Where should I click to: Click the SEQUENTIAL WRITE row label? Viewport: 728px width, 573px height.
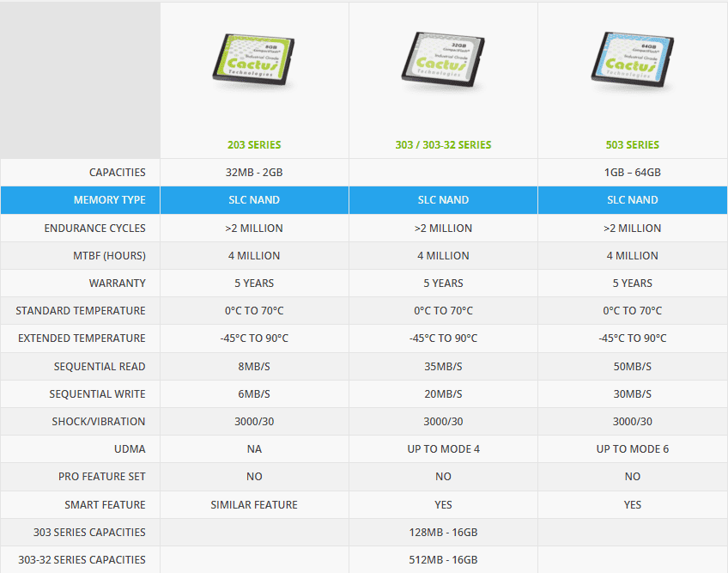coord(97,393)
